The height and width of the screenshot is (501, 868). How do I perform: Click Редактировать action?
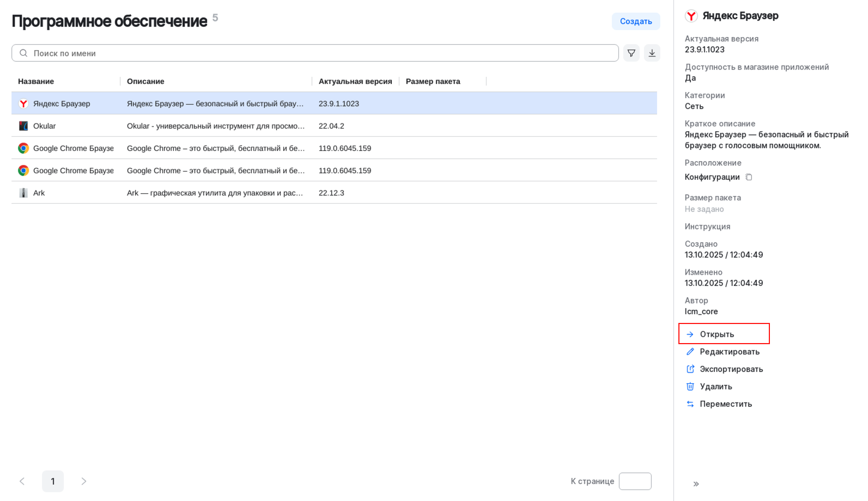(723, 352)
